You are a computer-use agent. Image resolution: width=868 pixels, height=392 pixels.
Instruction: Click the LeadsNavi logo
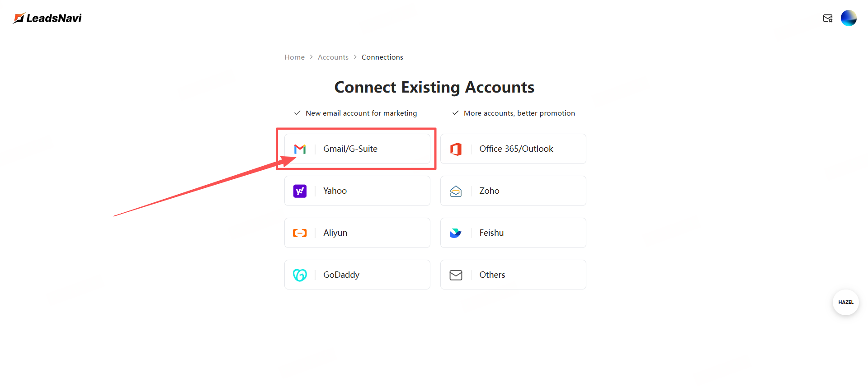(47, 18)
